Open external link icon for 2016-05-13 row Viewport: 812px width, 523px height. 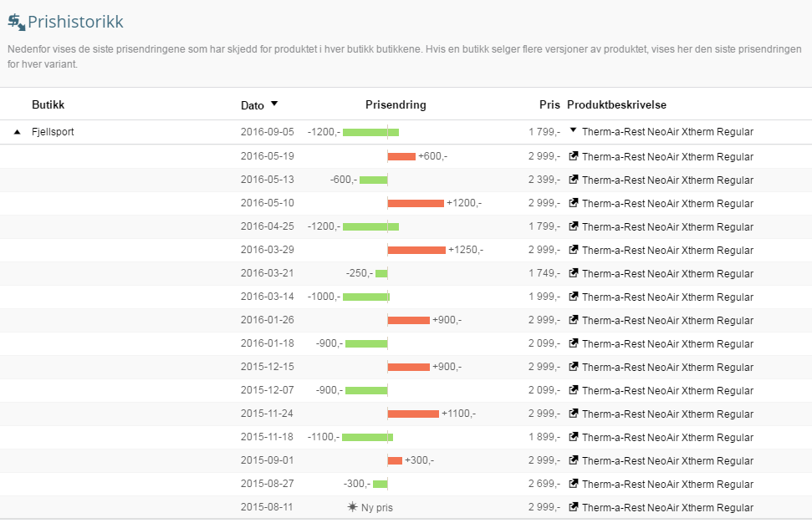(574, 180)
